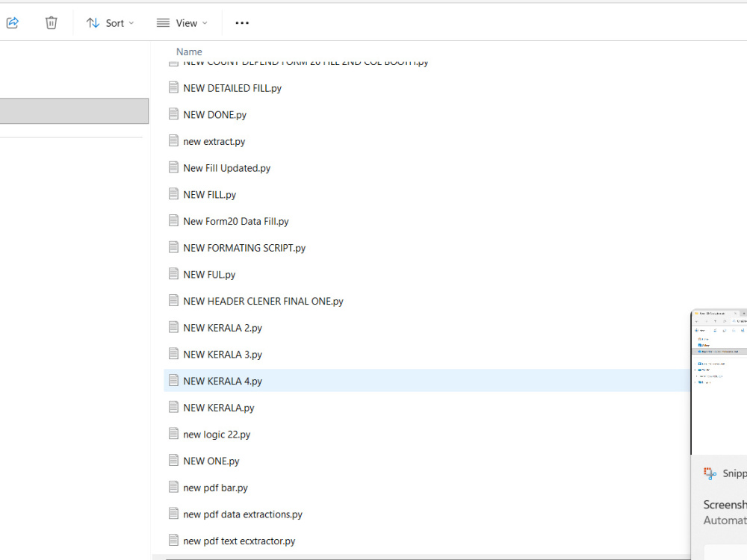Select file New Form20 Data Fill.py
The height and width of the screenshot is (560, 747).
[236, 222]
